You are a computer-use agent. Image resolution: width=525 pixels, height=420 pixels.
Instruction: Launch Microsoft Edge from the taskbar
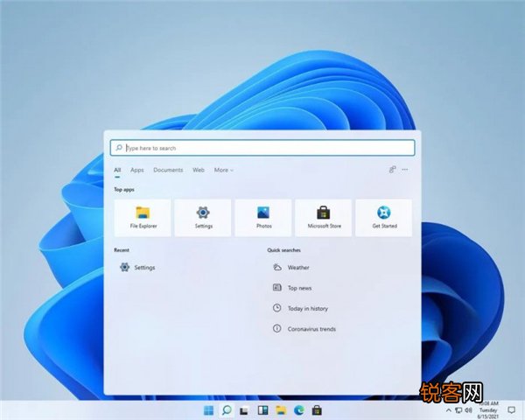pos(299,410)
